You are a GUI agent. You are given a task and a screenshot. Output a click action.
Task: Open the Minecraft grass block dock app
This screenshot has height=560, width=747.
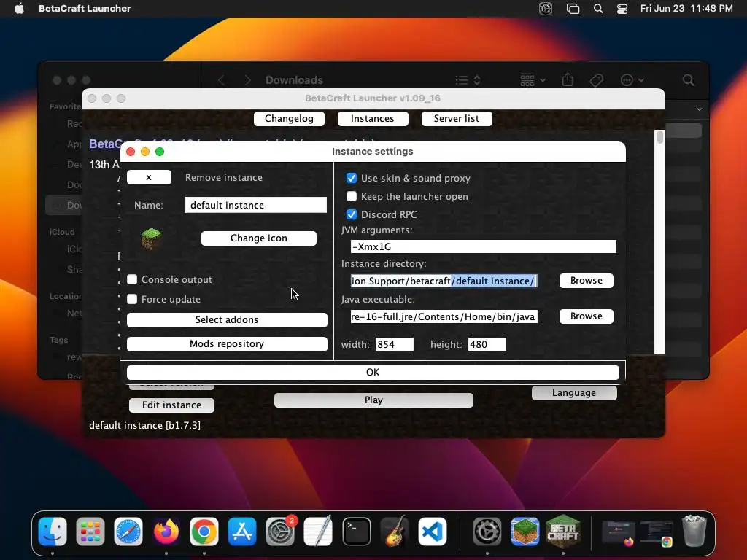pyautogui.click(x=525, y=532)
